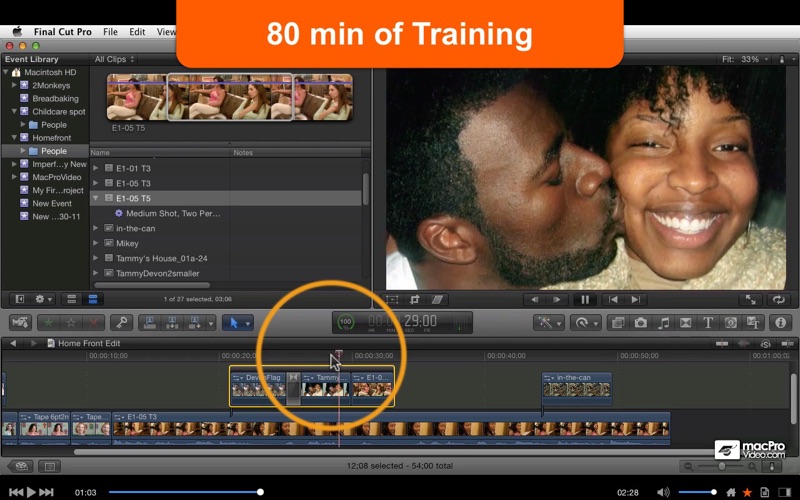Expand the 2Monkeys event
The image size is (800, 500).
[14, 85]
